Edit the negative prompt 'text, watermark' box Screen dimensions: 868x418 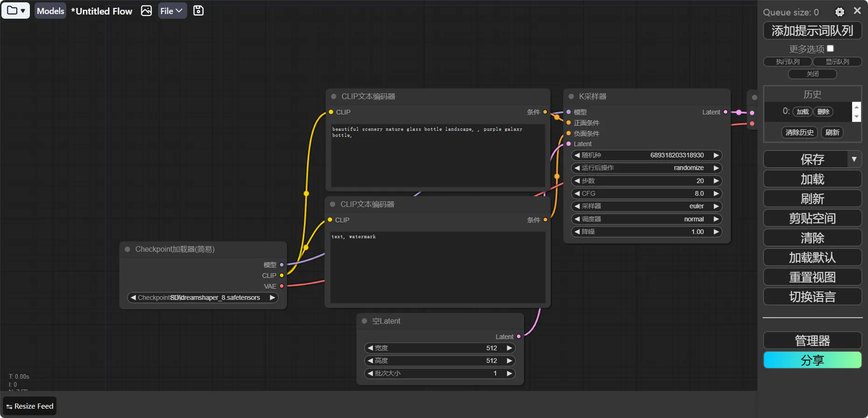(x=438, y=268)
